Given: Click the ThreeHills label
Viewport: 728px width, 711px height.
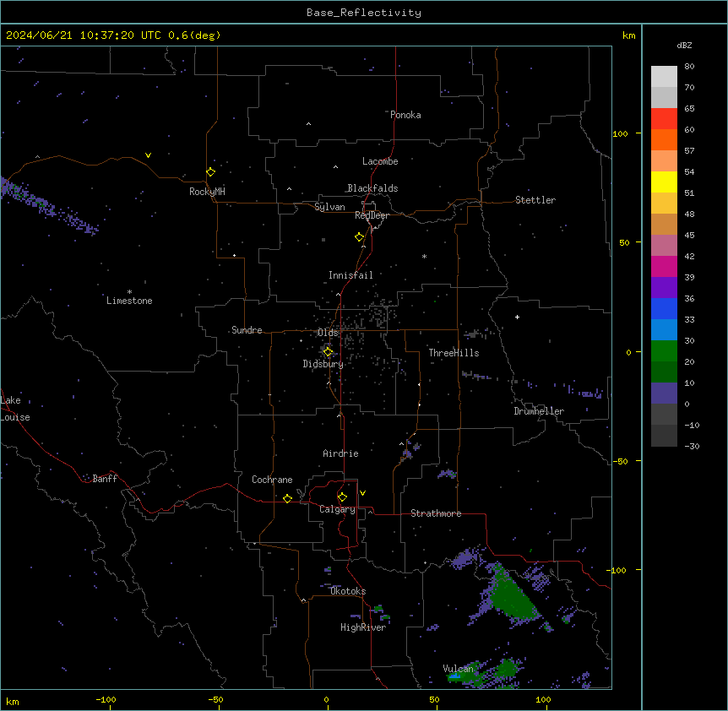Looking at the screenshot, I should click(454, 353).
